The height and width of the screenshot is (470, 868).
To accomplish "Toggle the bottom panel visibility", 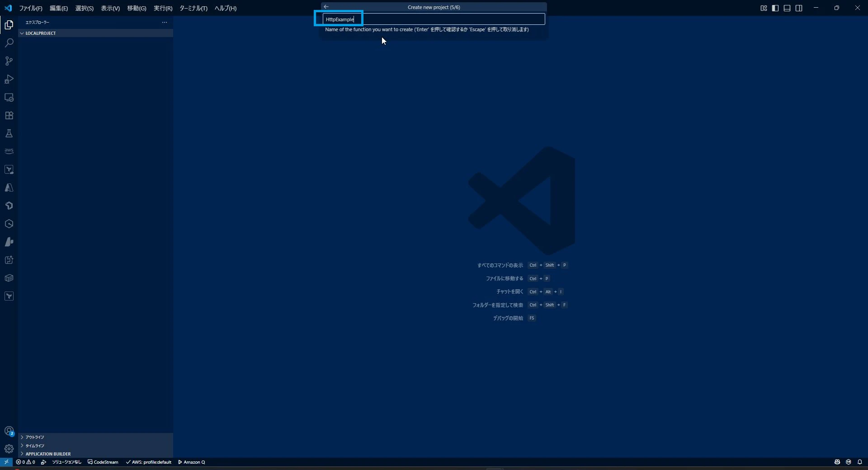I will click(787, 8).
